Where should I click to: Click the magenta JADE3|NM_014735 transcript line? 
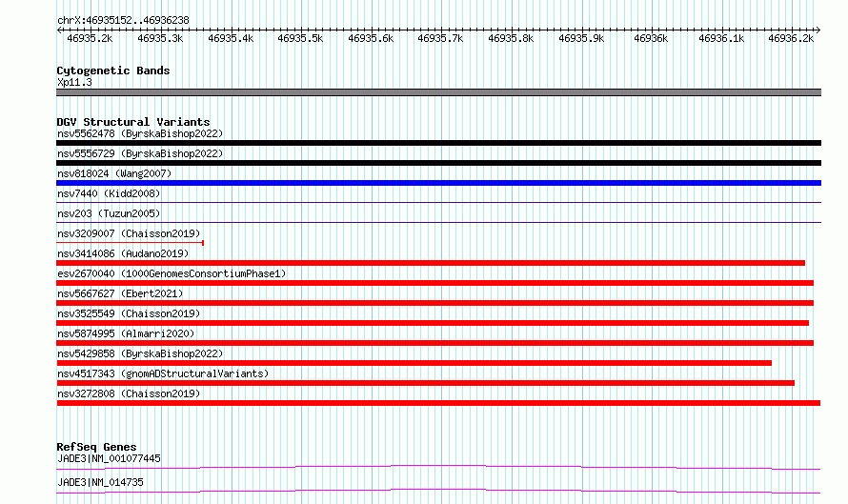(438, 491)
